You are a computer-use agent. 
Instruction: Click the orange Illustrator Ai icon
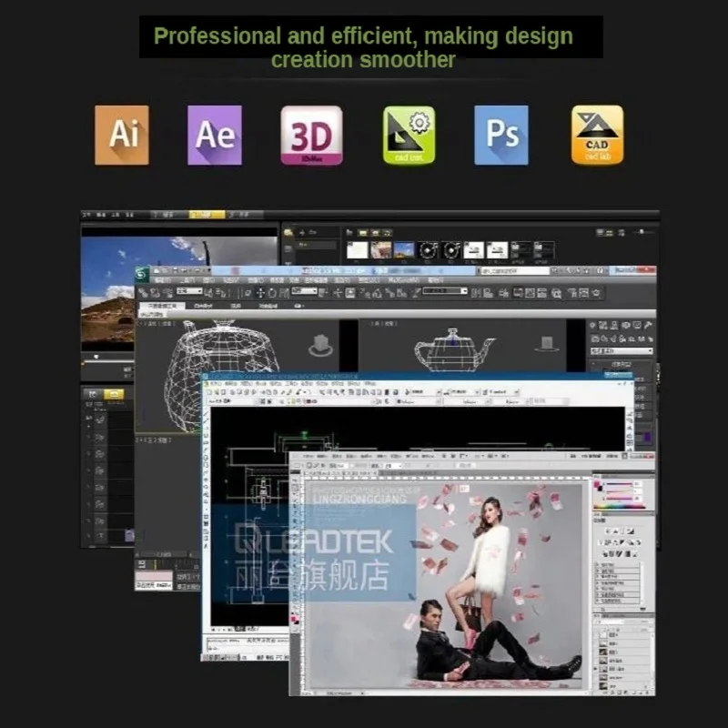point(122,135)
